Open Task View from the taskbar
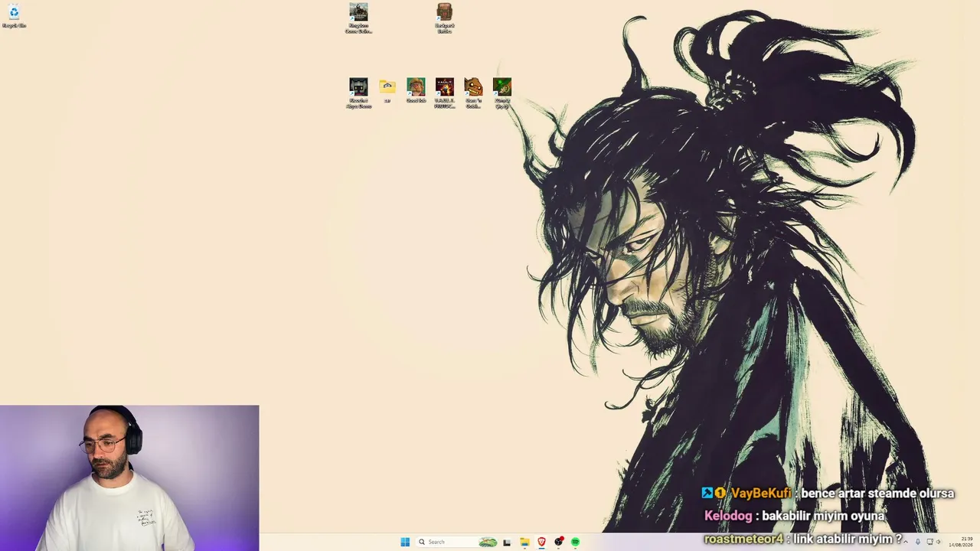The height and width of the screenshot is (551, 980). point(507,542)
